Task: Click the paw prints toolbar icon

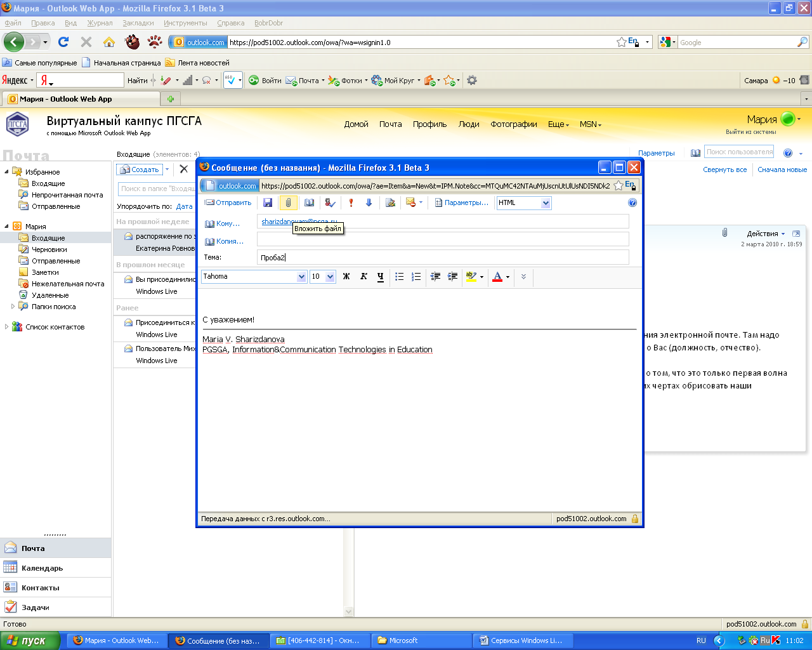Action: [x=155, y=42]
